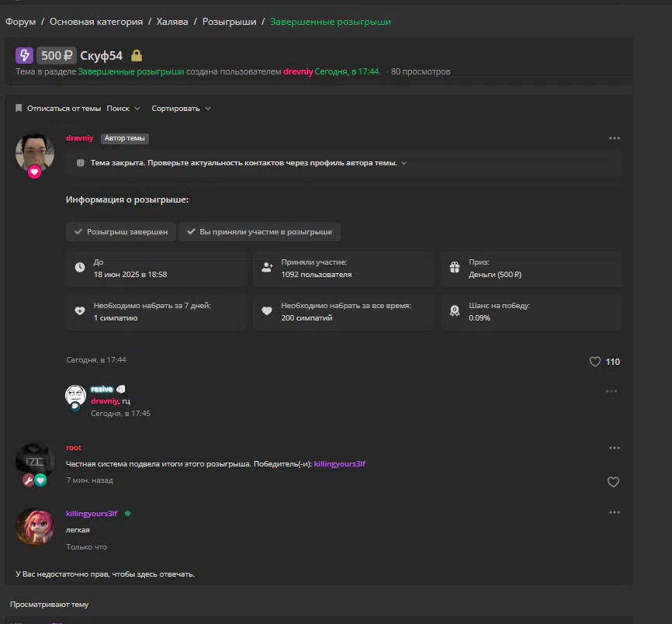Click the Только что timestamp

(x=87, y=547)
